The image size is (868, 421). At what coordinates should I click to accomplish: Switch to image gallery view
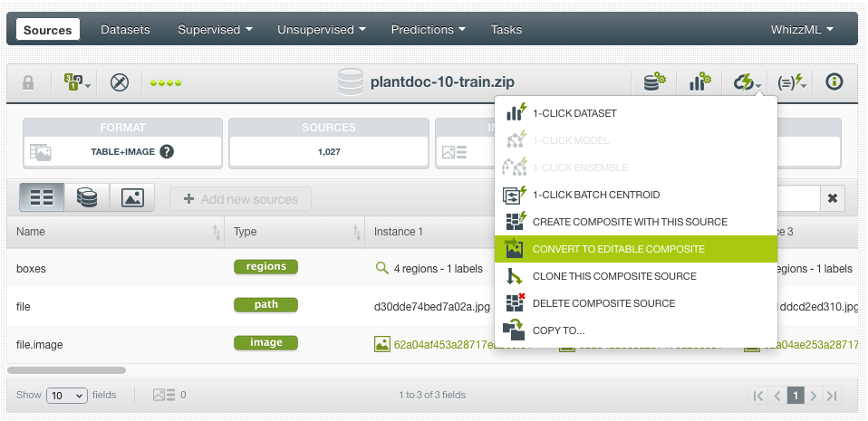(x=132, y=198)
